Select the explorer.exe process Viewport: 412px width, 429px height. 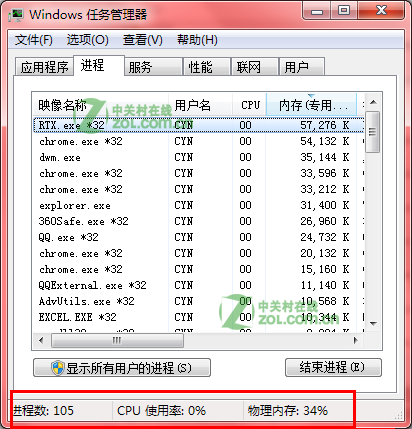[x=199, y=205]
